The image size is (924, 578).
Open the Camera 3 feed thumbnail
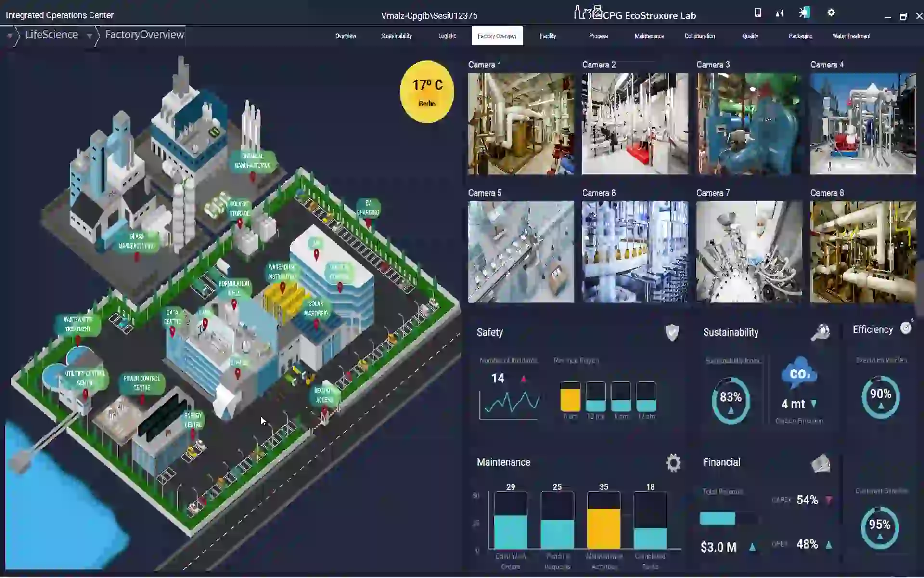tap(749, 124)
